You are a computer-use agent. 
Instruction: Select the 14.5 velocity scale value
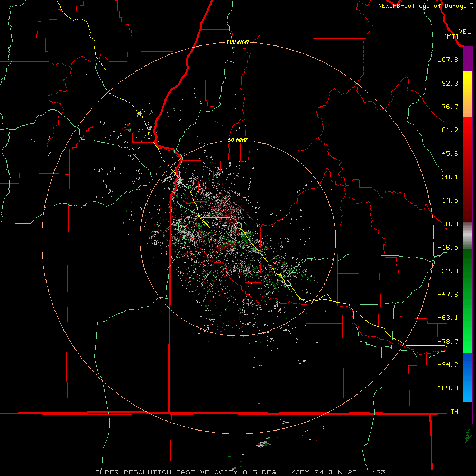tap(450, 200)
